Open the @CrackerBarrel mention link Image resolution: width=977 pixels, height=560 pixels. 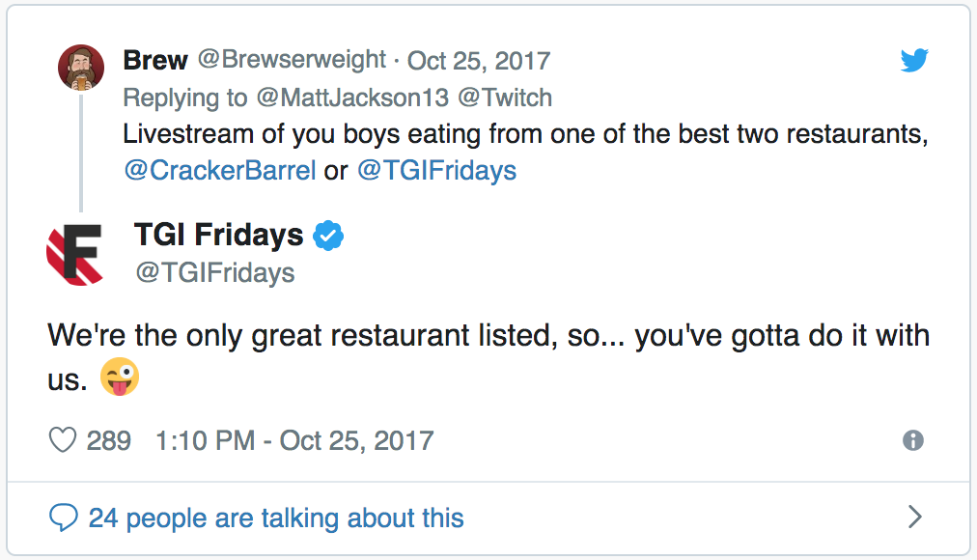220,170
